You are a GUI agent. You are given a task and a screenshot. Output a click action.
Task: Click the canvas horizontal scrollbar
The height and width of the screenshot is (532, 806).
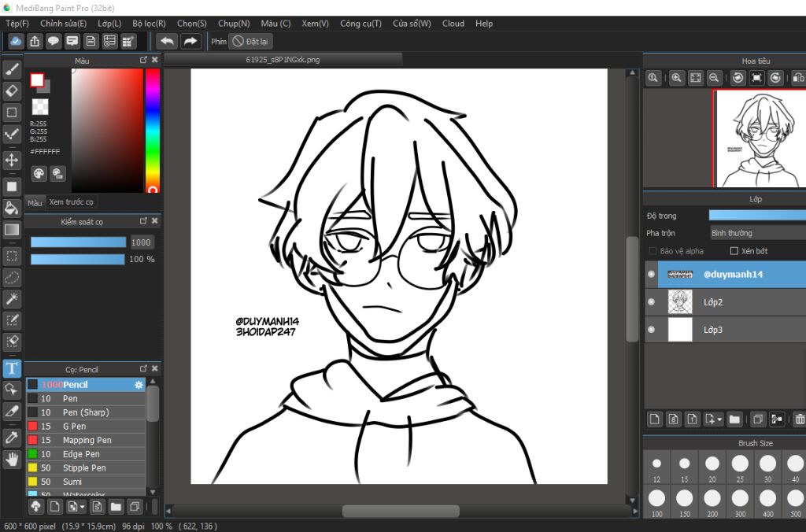click(401, 511)
